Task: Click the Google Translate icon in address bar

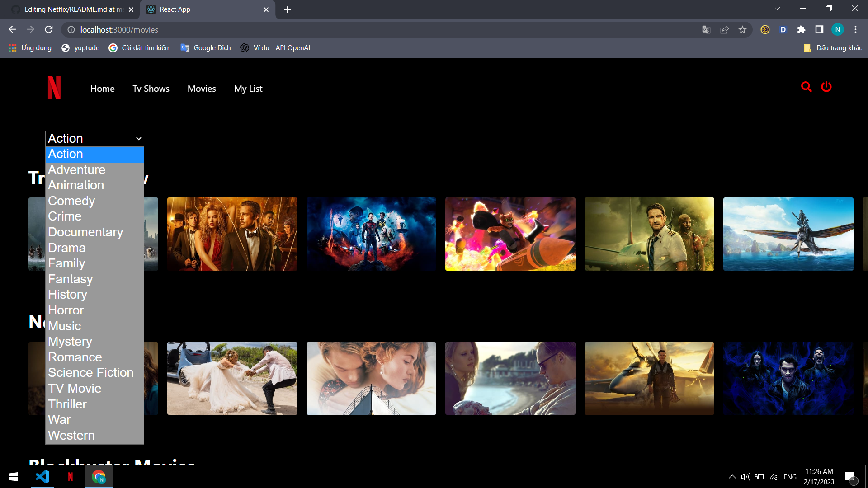Action: coord(706,29)
